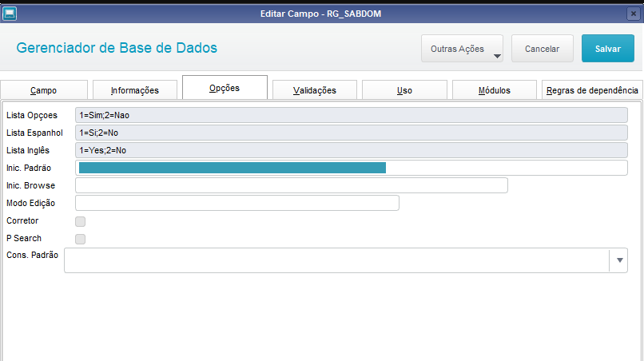644x361 pixels.
Task: Toggle the P Search checkbox
Action: pos(80,239)
